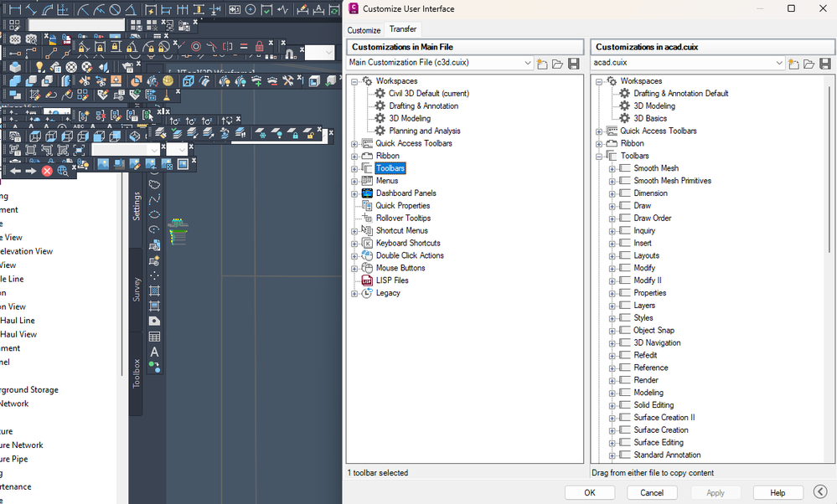Open a customization file in the acad.cuix pane
This screenshot has height=504, width=837.
click(809, 64)
